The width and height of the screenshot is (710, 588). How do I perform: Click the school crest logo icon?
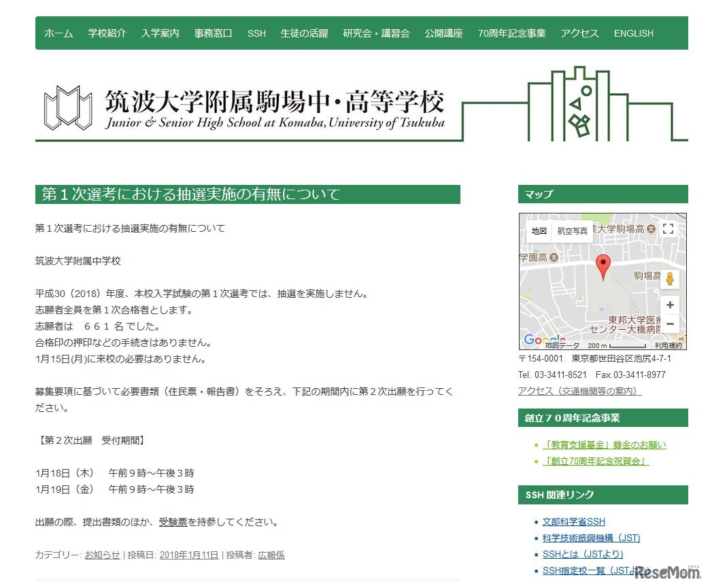68,107
